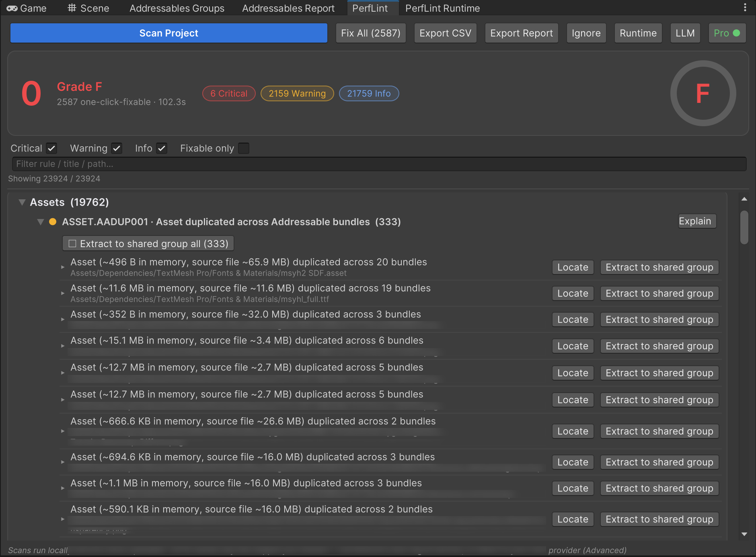The height and width of the screenshot is (557, 756).
Task: Click Explain for ASSET.AADUP001
Action: pos(697,221)
